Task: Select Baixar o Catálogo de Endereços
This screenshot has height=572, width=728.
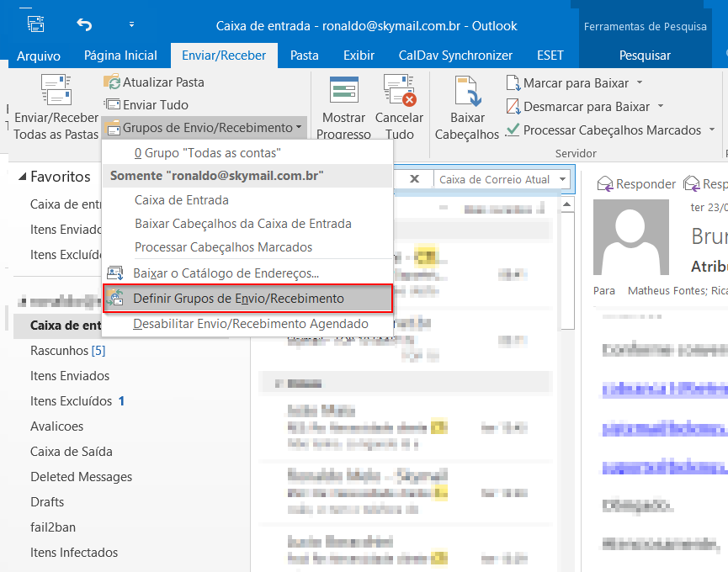Action: point(226,273)
